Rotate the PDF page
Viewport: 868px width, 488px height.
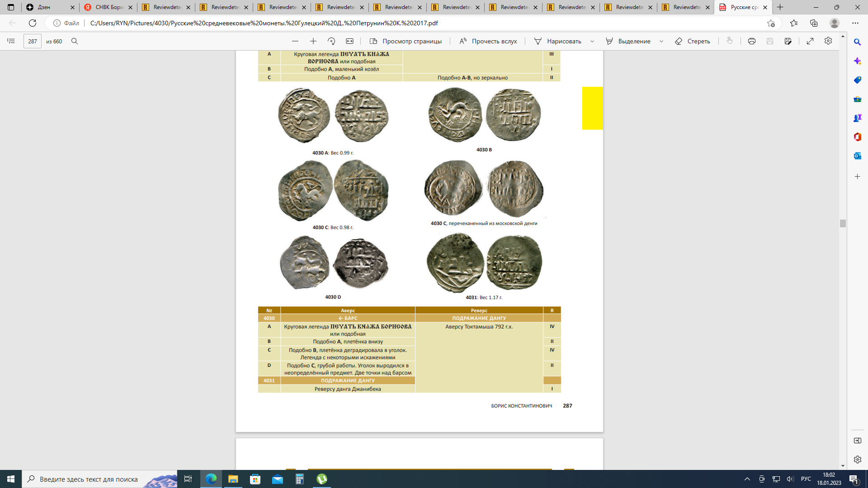point(331,41)
